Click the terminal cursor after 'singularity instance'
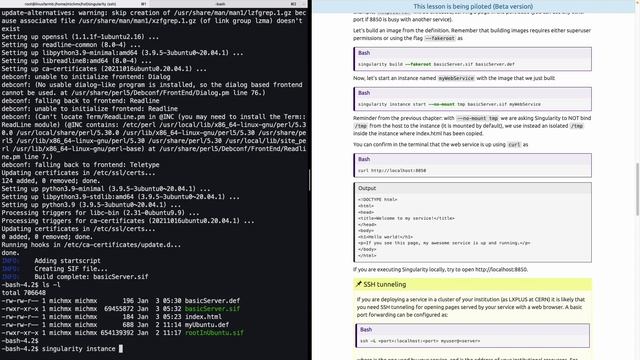Image resolution: width=640 pixels, height=360 pixels. pyautogui.click(x=120, y=349)
